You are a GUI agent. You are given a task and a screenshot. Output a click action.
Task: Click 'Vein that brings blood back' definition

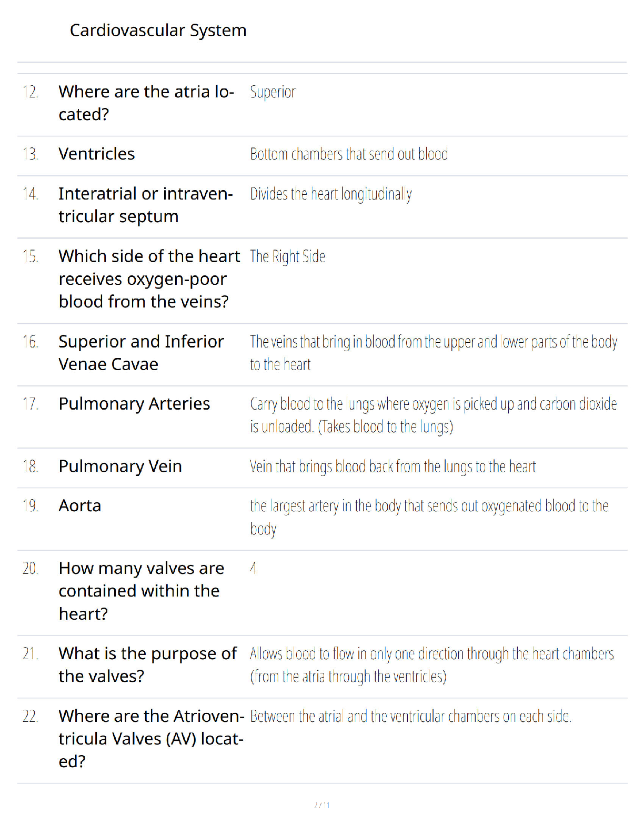pyautogui.click(x=393, y=466)
